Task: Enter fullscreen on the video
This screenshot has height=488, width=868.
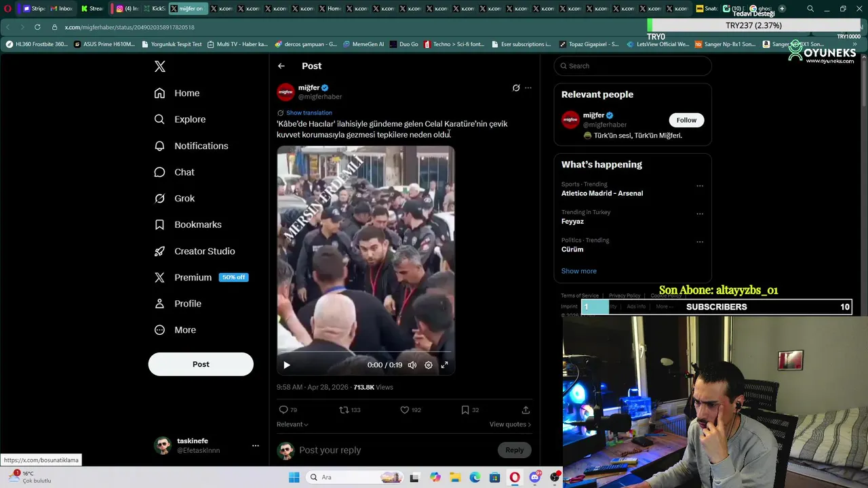Action: coord(445,365)
